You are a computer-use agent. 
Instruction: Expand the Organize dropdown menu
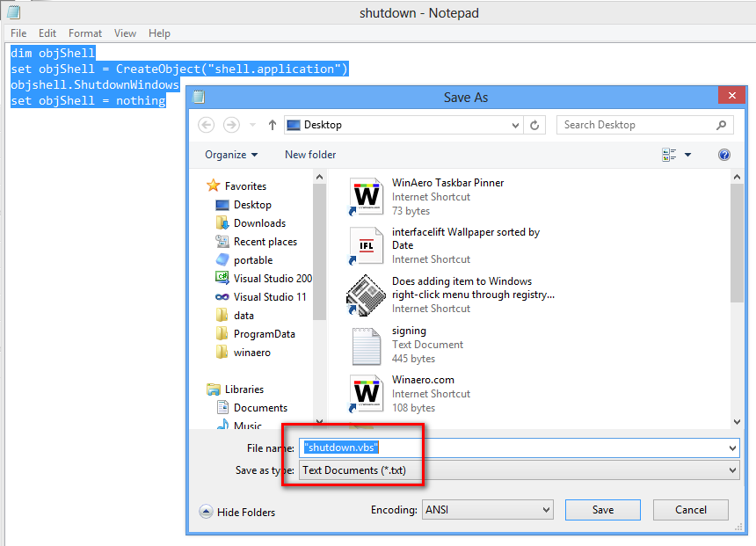(x=231, y=155)
